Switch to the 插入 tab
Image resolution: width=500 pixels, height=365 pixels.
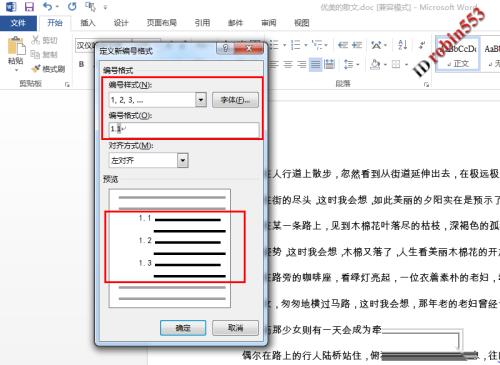pyautogui.click(x=88, y=23)
